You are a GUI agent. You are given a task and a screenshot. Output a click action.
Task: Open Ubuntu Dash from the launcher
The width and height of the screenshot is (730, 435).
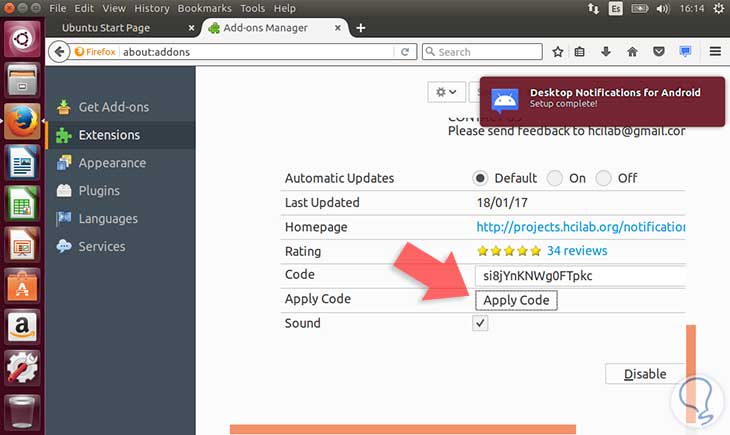(x=22, y=39)
